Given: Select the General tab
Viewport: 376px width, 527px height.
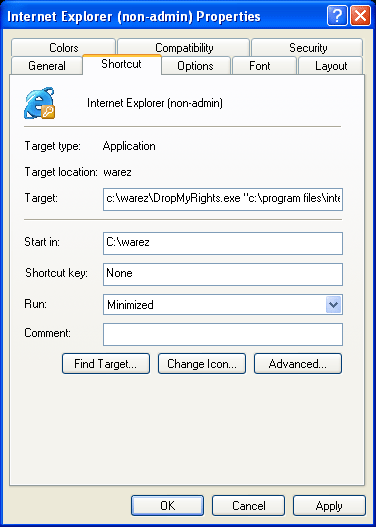Looking at the screenshot, I should click(x=47, y=66).
